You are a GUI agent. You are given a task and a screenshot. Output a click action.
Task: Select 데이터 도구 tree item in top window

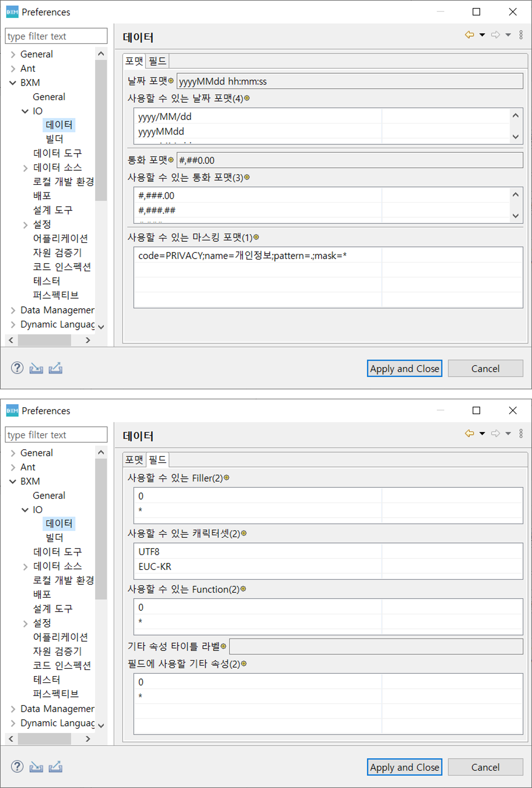tap(58, 154)
